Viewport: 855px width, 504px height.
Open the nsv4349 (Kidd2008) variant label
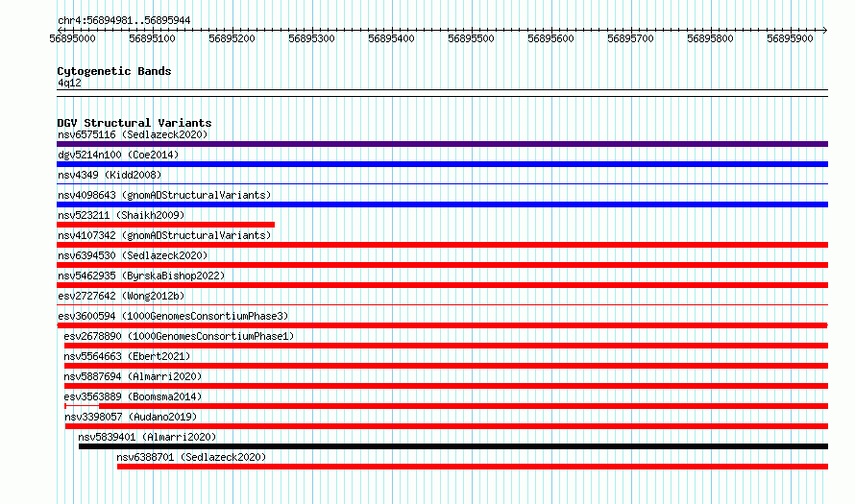pyautogui.click(x=110, y=175)
